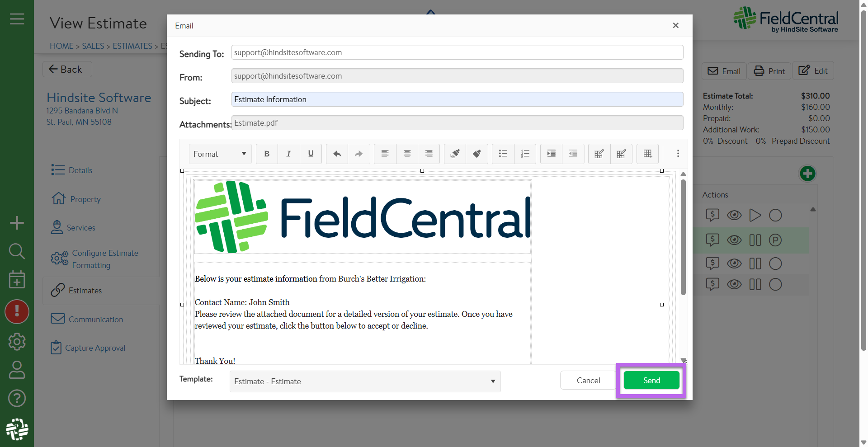
Task: Click the Sending To email field
Action: [x=457, y=52]
